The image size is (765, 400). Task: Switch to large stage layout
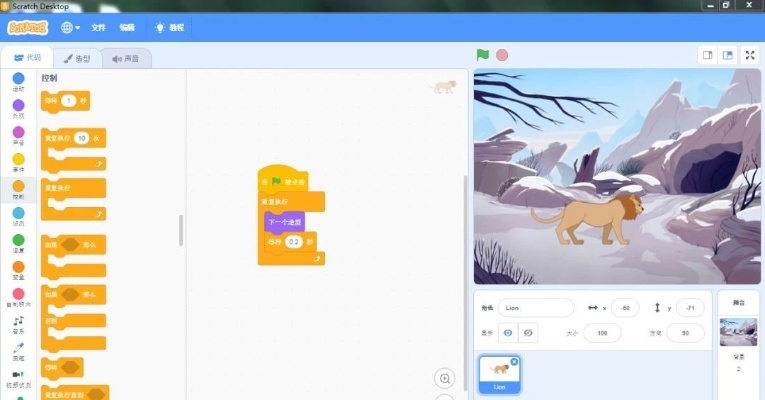(727, 55)
